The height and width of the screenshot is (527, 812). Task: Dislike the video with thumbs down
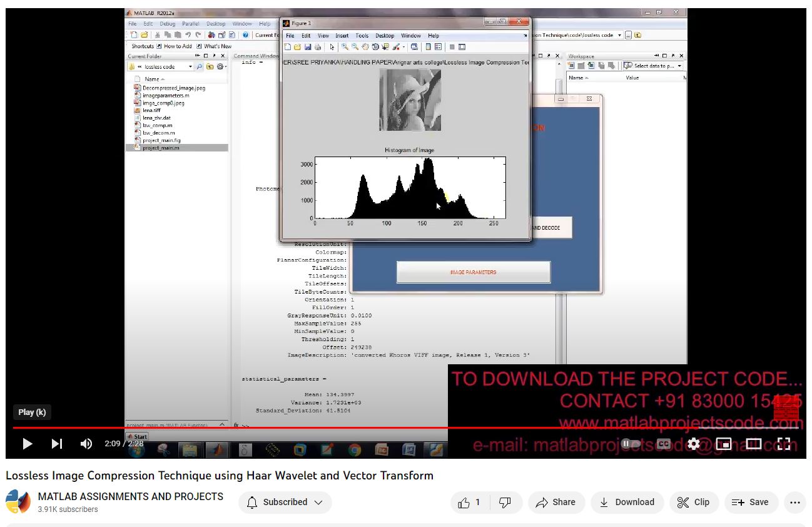coord(505,502)
